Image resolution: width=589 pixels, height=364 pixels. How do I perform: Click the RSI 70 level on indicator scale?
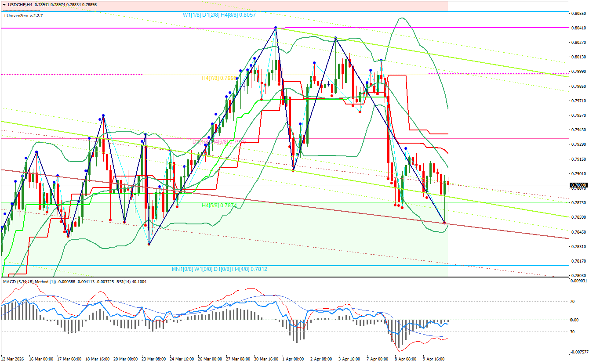point(573,302)
